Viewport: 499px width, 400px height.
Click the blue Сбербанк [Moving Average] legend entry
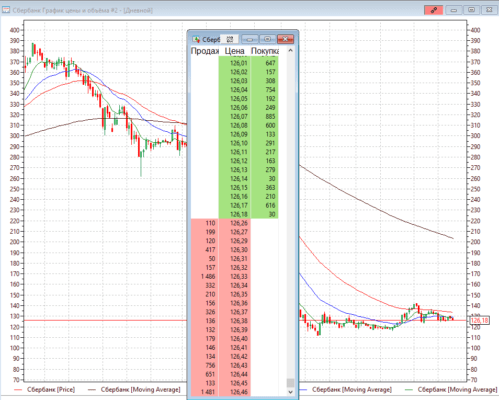[x=345, y=389]
